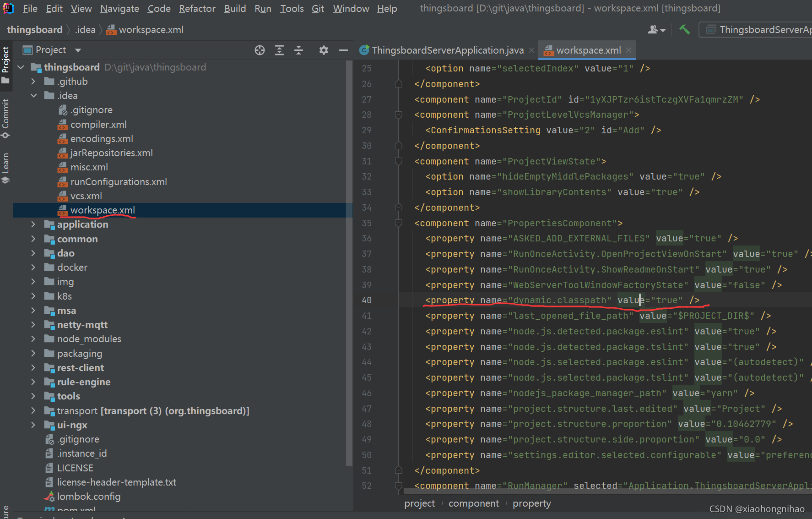Collapse the thingsboard root folder
Image resolution: width=812 pixels, height=519 pixels.
(x=21, y=67)
